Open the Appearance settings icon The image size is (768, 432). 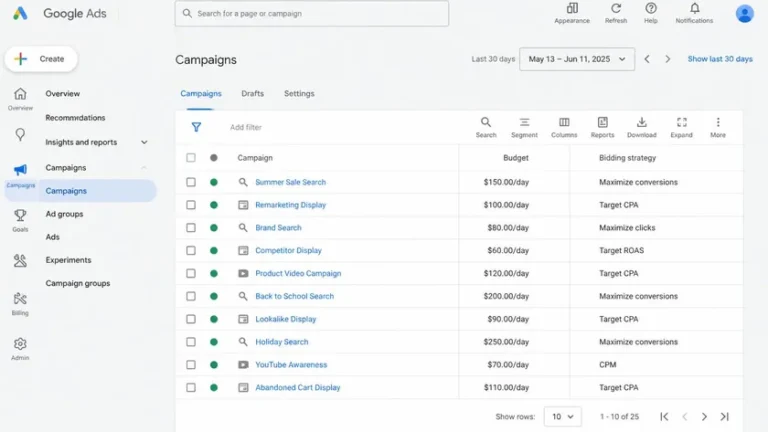point(572,8)
